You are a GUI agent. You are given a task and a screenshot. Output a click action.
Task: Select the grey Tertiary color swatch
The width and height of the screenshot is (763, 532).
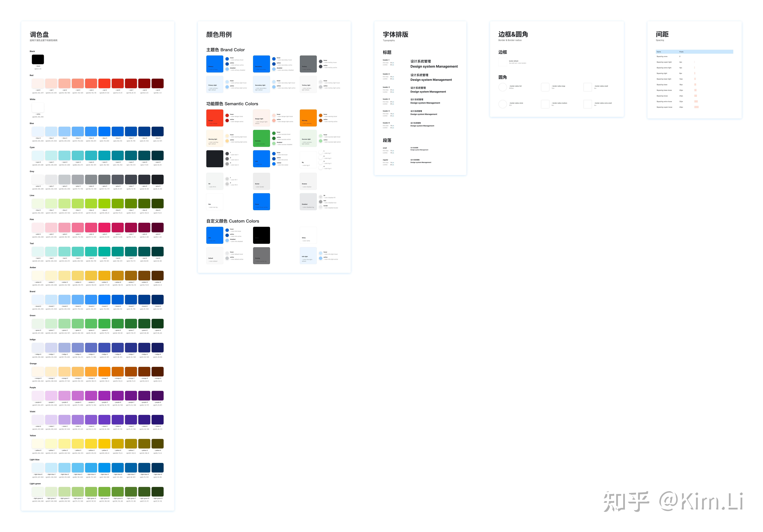click(x=308, y=64)
